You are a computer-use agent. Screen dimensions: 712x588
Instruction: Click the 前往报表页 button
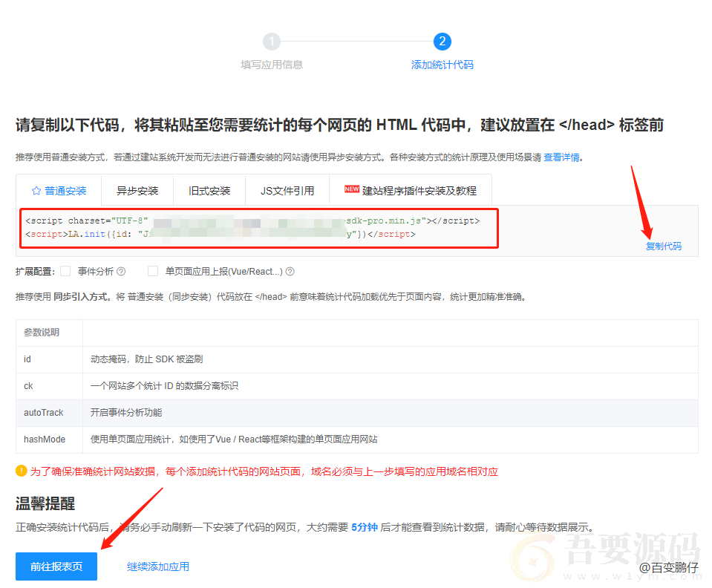pyautogui.click(x=56, y=566)
